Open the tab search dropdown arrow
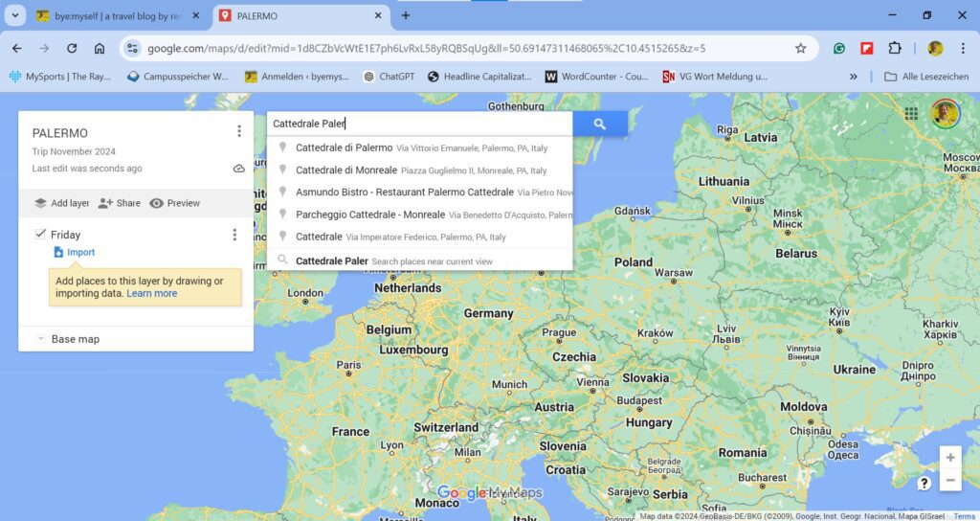This screenshot has height=521, width=980. pos(15,15)
